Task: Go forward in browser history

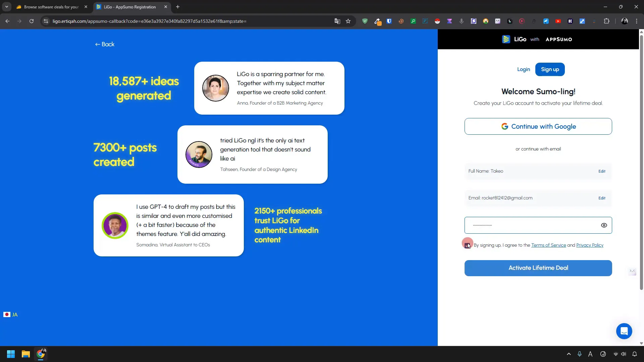Action: (19, 21)
